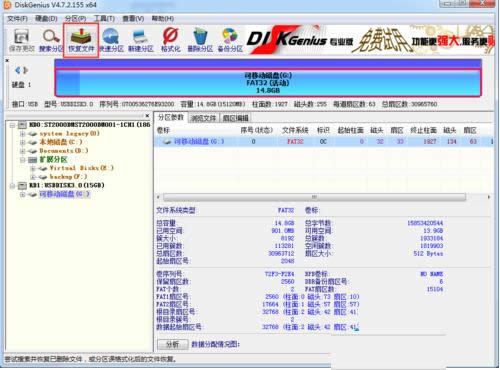Switch to the 扇区编辑 tab
Image resolution: width=500 pixels, height=370 pixels.
click(x=235, y=118)
